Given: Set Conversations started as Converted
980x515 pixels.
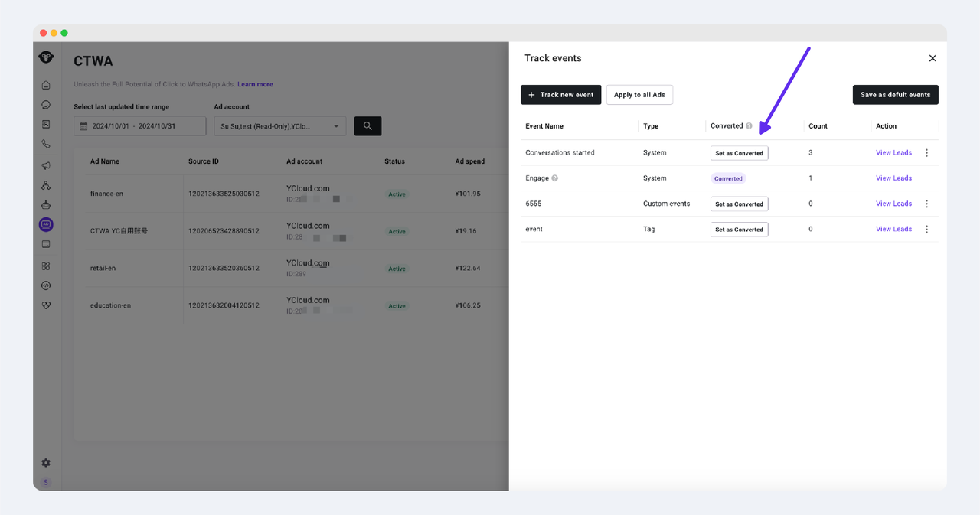Looking at the screenshot, I should click(x=739, y=153).
